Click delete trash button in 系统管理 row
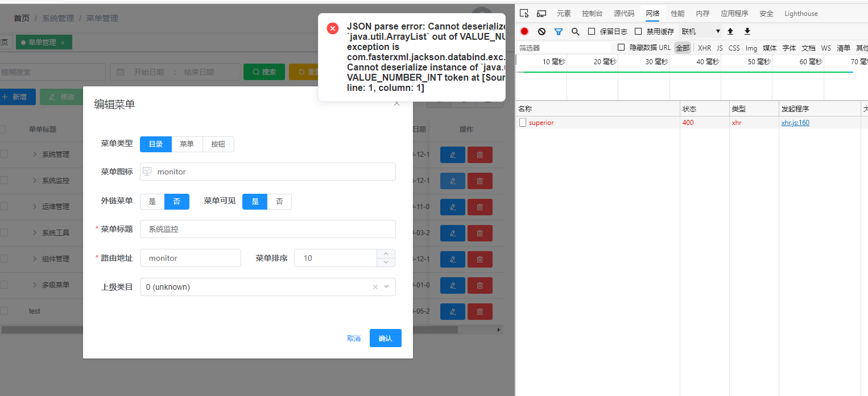Screen dimensions: 868x396 pos(480,155)
